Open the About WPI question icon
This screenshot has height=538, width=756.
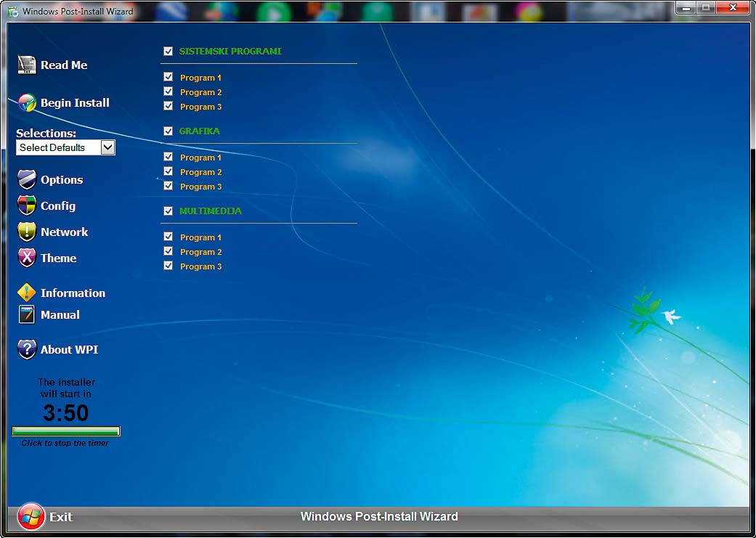[x=27, y=349]
